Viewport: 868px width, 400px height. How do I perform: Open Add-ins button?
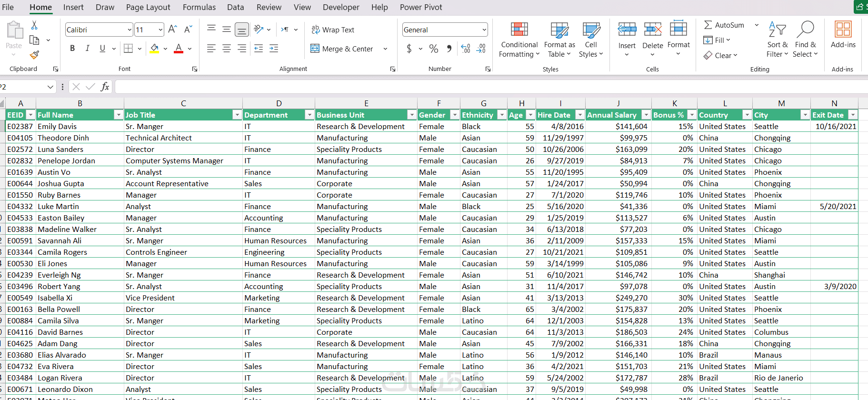click(x=843, y=35)
